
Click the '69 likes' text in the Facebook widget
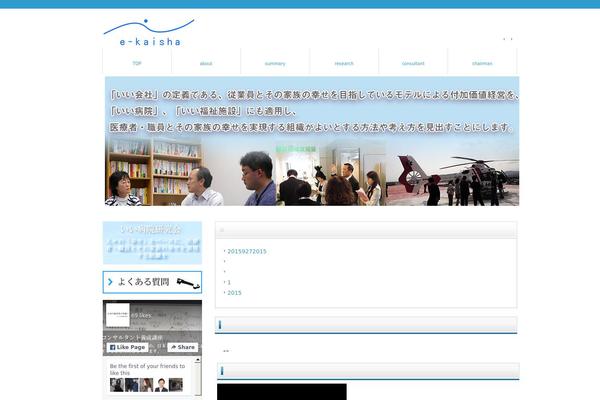(x=141, y=315)
